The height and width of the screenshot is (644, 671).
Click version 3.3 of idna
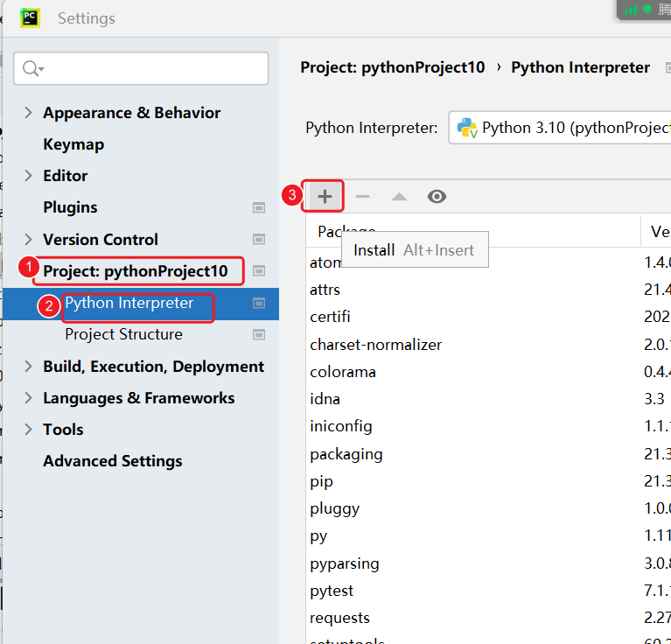[654, 399]
